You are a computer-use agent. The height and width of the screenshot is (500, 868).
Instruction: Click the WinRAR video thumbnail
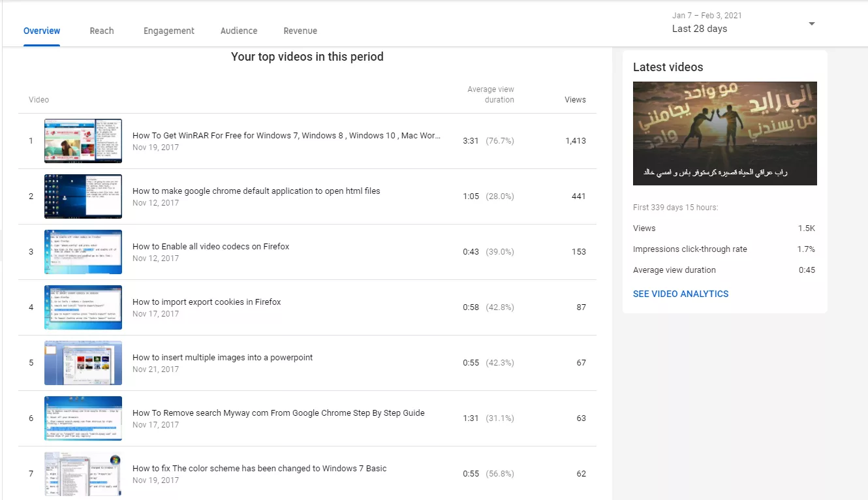coord(83,141)
